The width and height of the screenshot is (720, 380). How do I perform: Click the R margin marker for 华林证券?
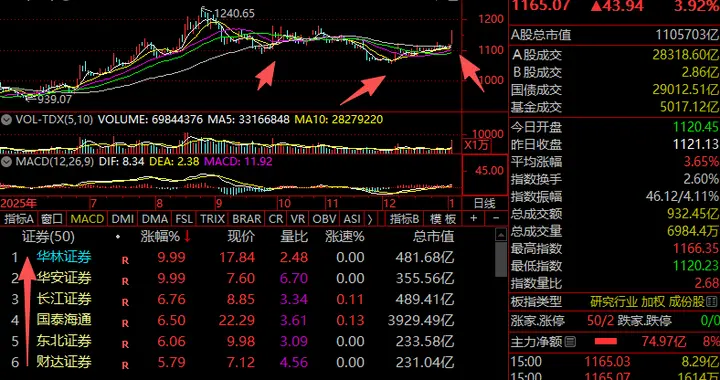[125, 260]
